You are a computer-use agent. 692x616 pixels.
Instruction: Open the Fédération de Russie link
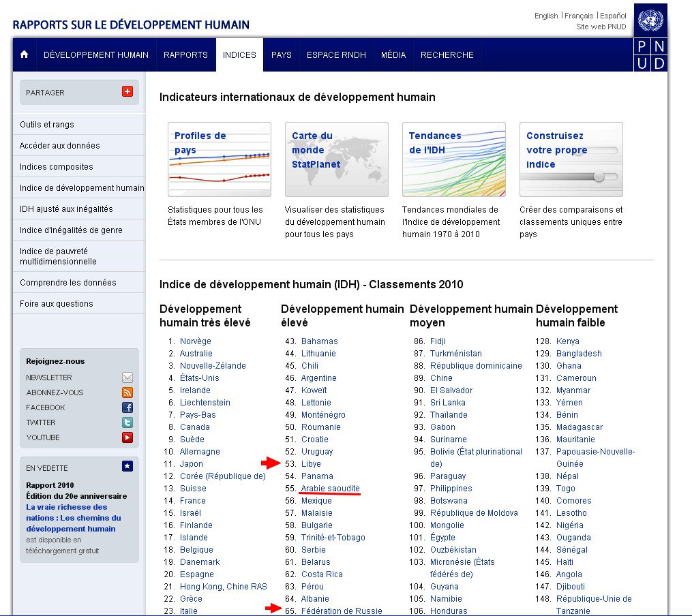342,611
